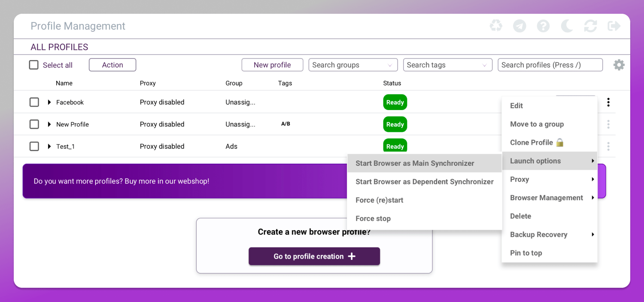This screenshot has width=644, height=302.
Task: Click the Ads group cell
Action: 231,146
